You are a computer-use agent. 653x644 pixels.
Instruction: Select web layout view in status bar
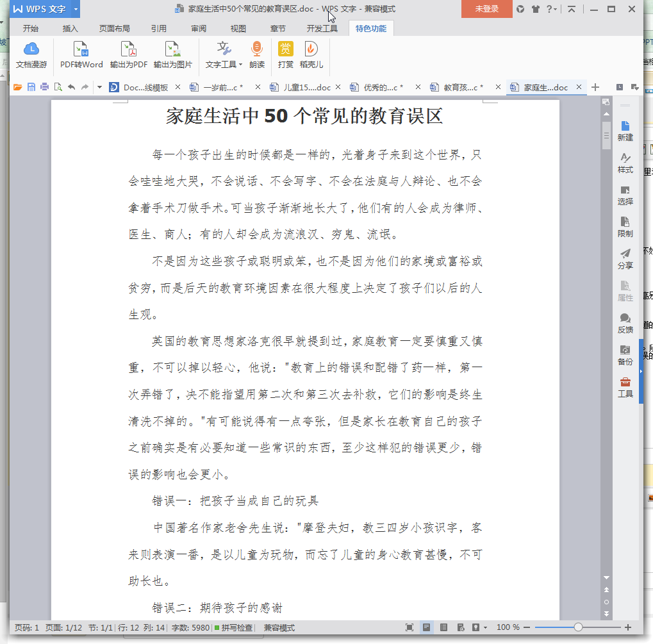461,627
